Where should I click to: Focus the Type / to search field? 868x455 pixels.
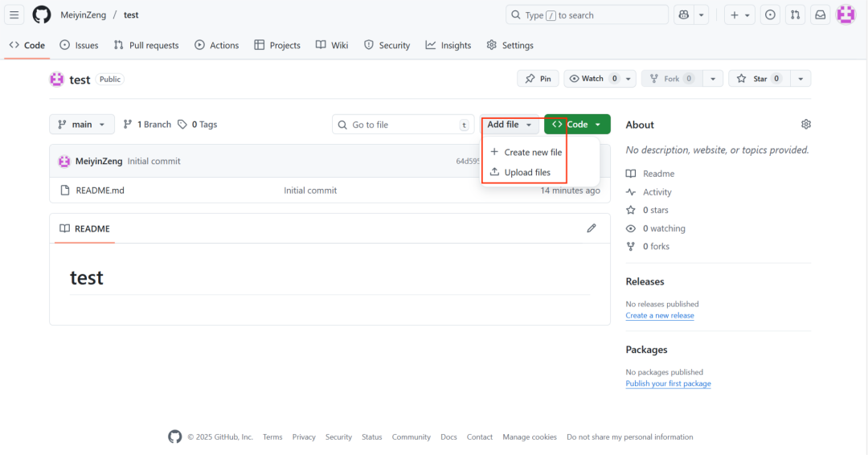coord(587,15)
